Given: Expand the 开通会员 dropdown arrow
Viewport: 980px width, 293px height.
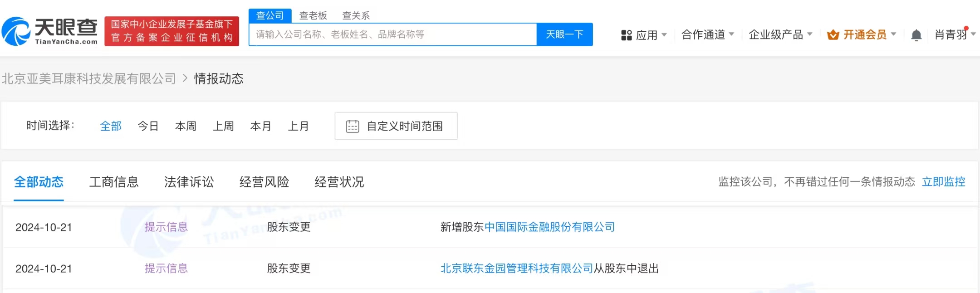Looking at the screenshot, I should point(893,34).
